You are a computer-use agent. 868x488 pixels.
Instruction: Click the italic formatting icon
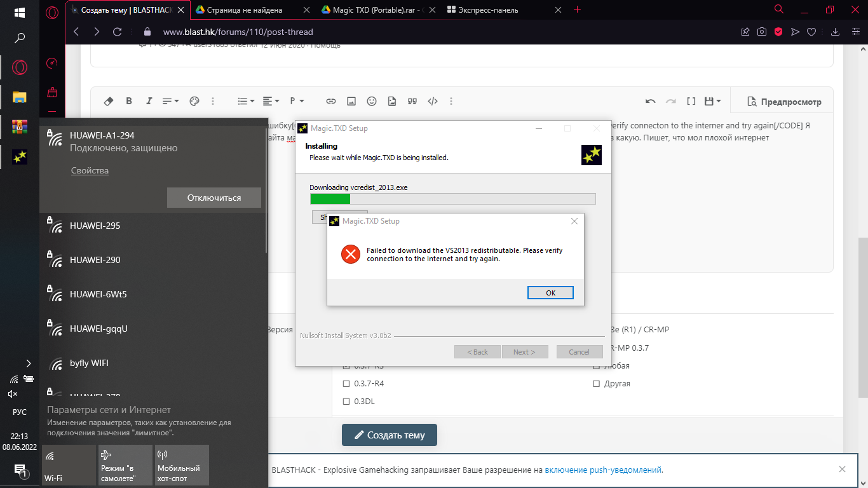tap(149, 101)
